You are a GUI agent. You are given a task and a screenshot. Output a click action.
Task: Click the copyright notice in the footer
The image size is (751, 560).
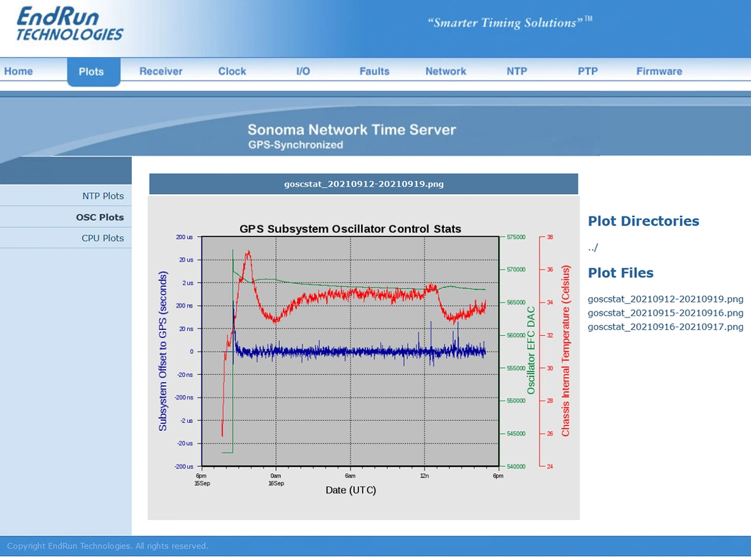107,546
